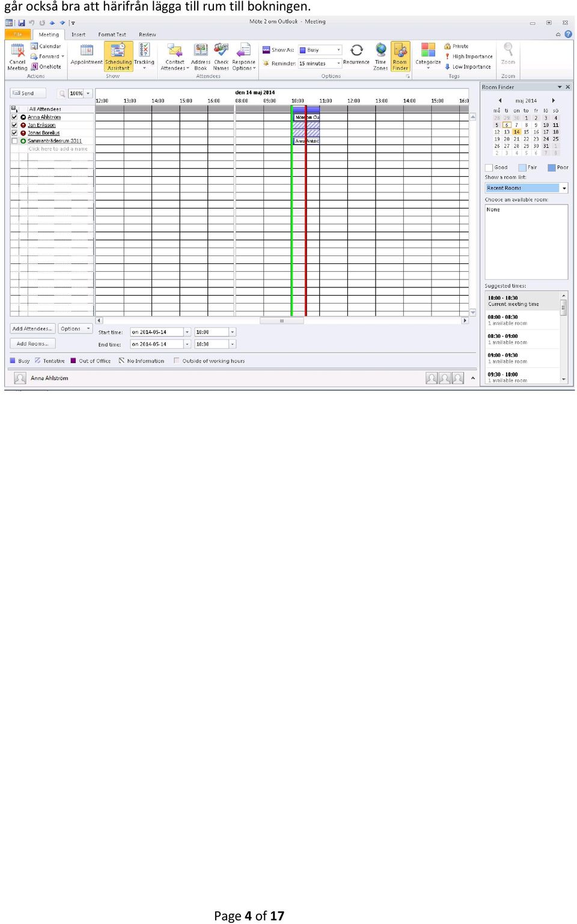Viewport: 577px width, 924px height.
Task: Expand the people pane arrow
Action: [473, 378]
